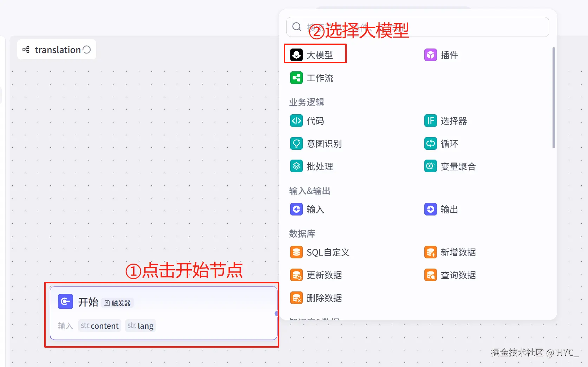588x367 pixels.
Task: Click the translation workflow title
Action: [x=58, y=50]
